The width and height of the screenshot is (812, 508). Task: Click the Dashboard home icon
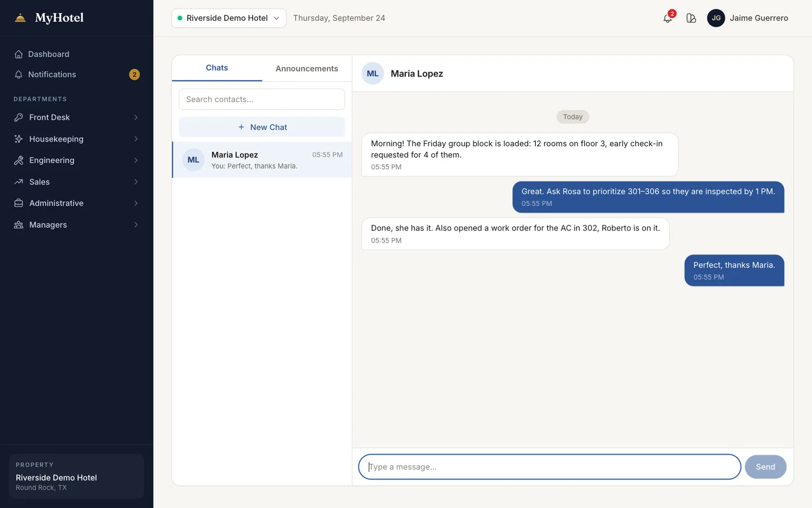(19, 54)
